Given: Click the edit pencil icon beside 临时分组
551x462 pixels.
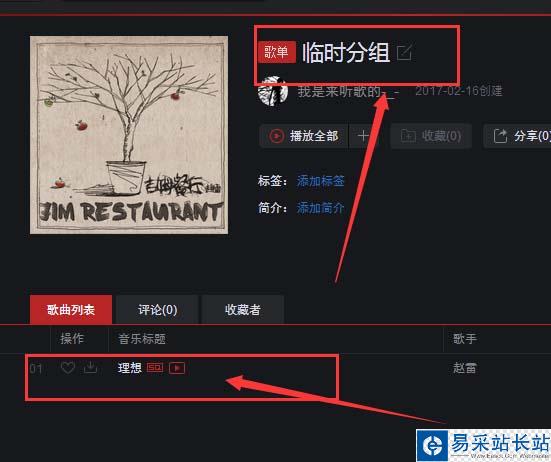Looking at the screenshot, I should pos(404,53).
